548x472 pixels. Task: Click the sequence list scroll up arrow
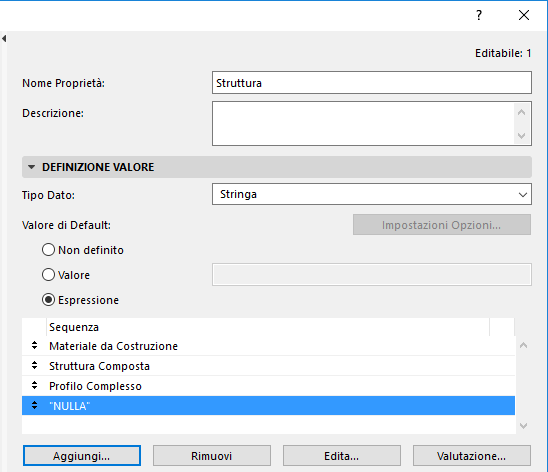(x=524, y=345)
